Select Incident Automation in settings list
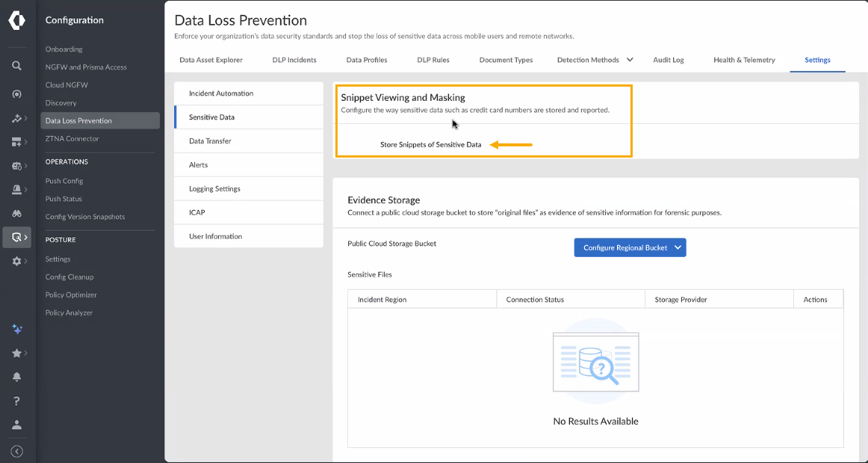 tap(221, 93)
